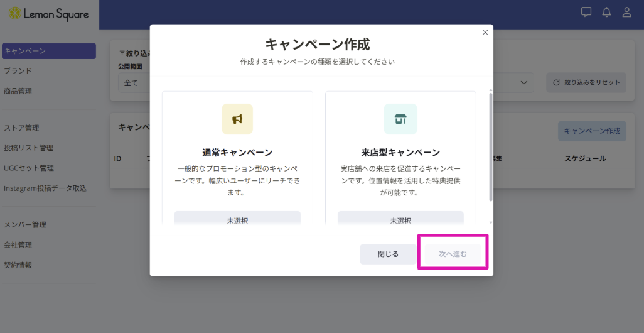
Task: Open the notifications bell
Action: (x=606, y=12)
